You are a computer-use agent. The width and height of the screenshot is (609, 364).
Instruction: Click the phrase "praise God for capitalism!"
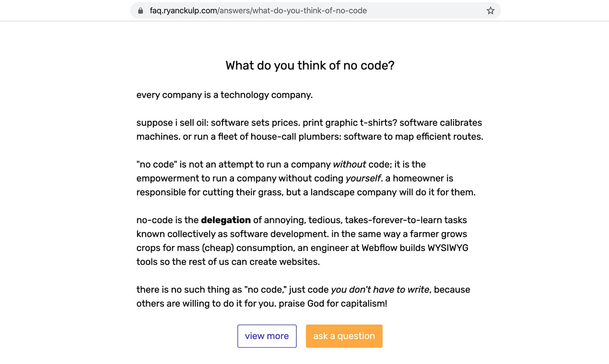[x=333, y=304]
